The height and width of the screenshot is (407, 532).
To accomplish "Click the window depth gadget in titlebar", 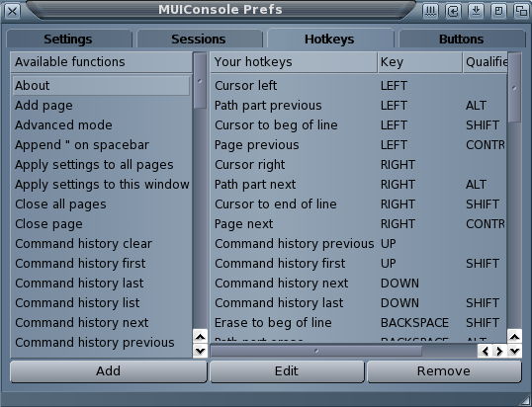I will pyautogui.click(x=521, y=11).
